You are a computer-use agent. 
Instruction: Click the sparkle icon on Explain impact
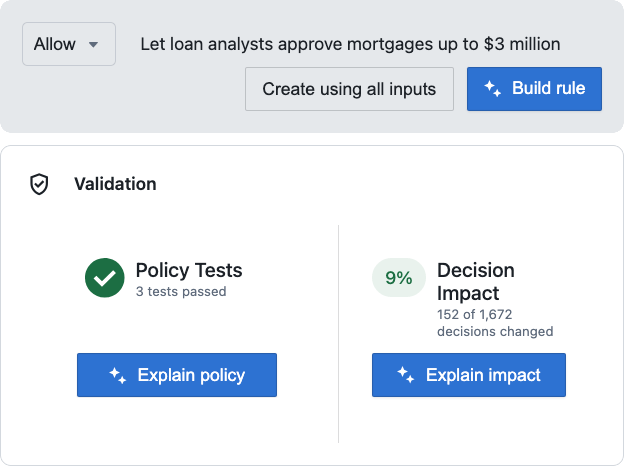(x=406, y=375)
